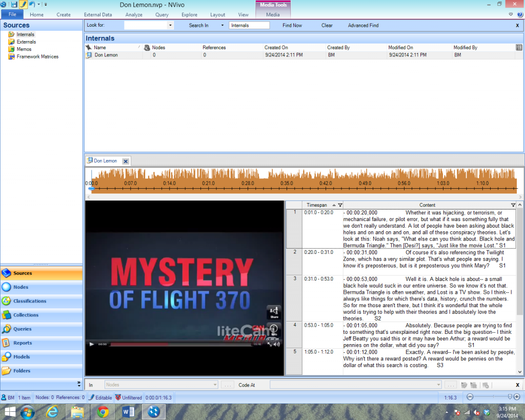Select the Media tab under Media Tools
Screen dimensions: 525x420
coord(273,15)
